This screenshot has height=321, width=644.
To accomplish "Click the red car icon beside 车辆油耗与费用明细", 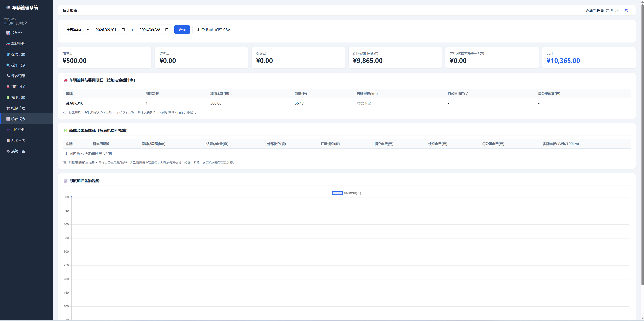I will [x=65, y=80].
